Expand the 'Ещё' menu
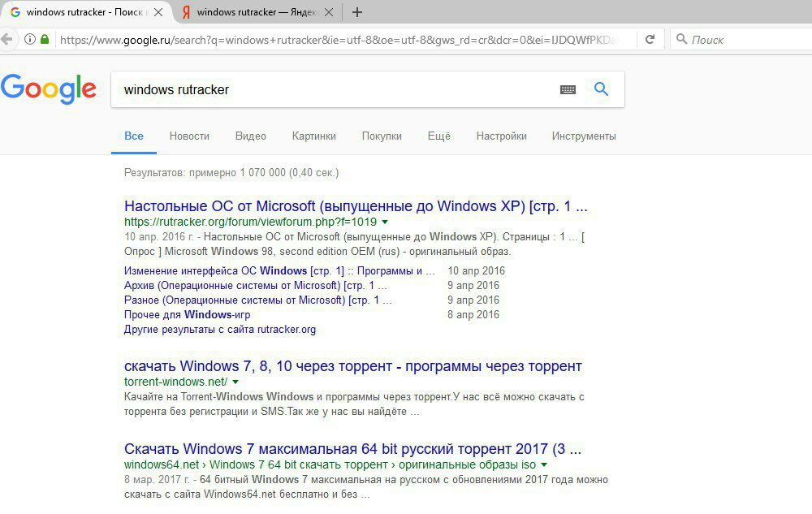This screenshot has height=514, width=812. 439,136
